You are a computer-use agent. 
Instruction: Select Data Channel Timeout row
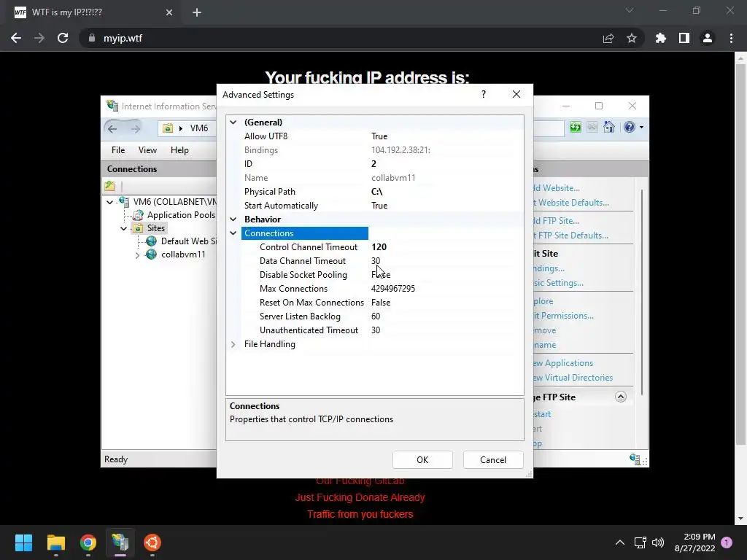pyautogui.click(x=375, y=261)
